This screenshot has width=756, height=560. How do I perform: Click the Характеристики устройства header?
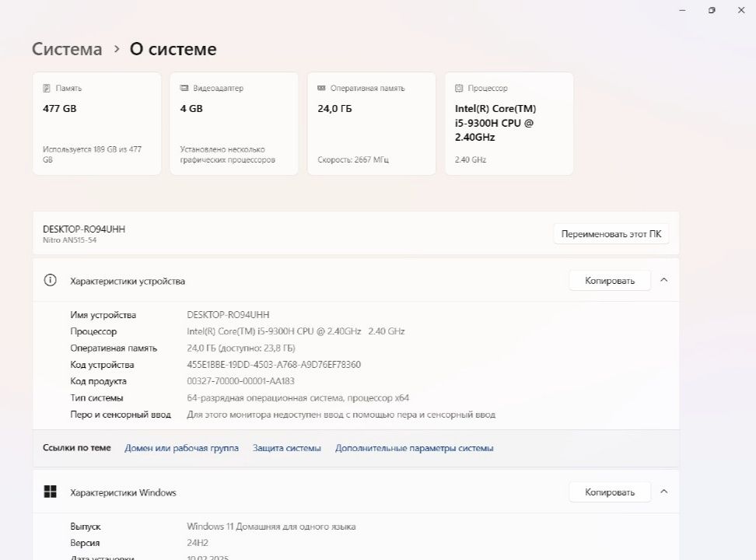(x=355, y=281)
